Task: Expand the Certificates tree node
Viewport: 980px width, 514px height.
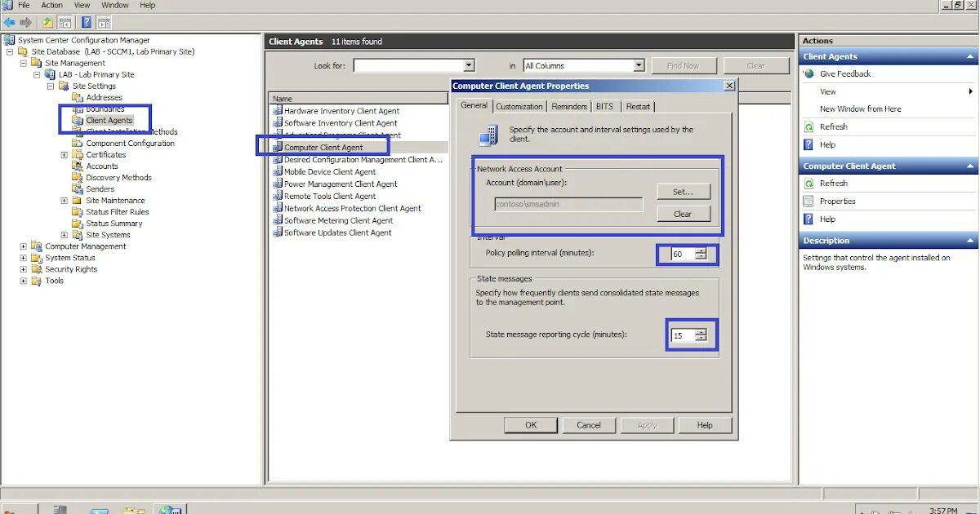Action: 65,154
